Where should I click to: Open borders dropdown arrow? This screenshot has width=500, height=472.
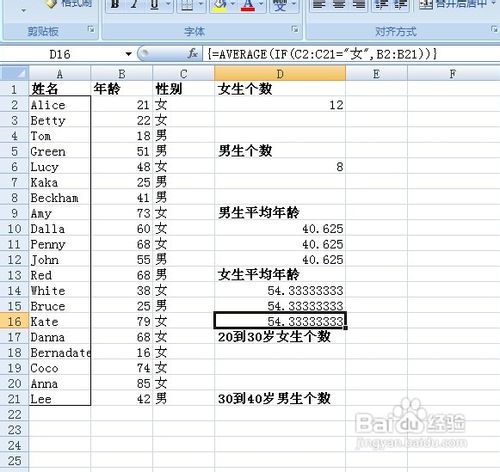[201, 5]
